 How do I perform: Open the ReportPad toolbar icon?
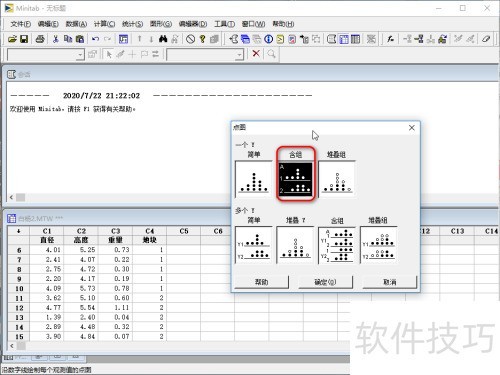point(292,39)
